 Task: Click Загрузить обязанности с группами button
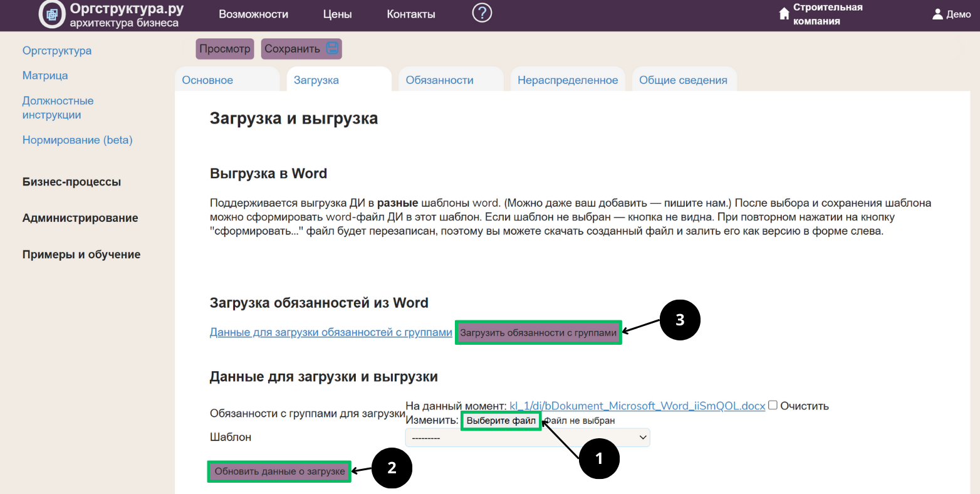(x=538, y=333)
